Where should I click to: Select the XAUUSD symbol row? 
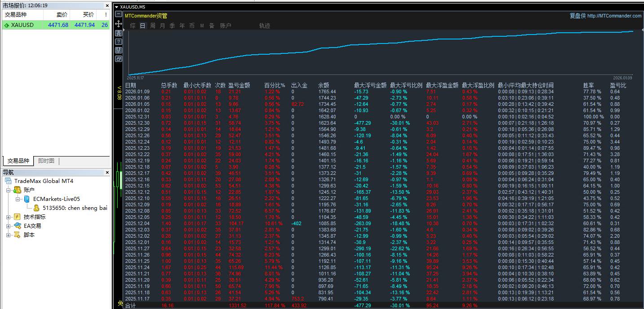pyautogui.click(x=56, y=25)
